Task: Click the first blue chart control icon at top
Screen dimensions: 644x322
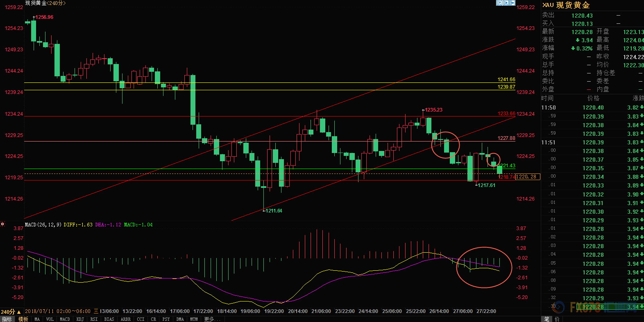Action: 499,3
